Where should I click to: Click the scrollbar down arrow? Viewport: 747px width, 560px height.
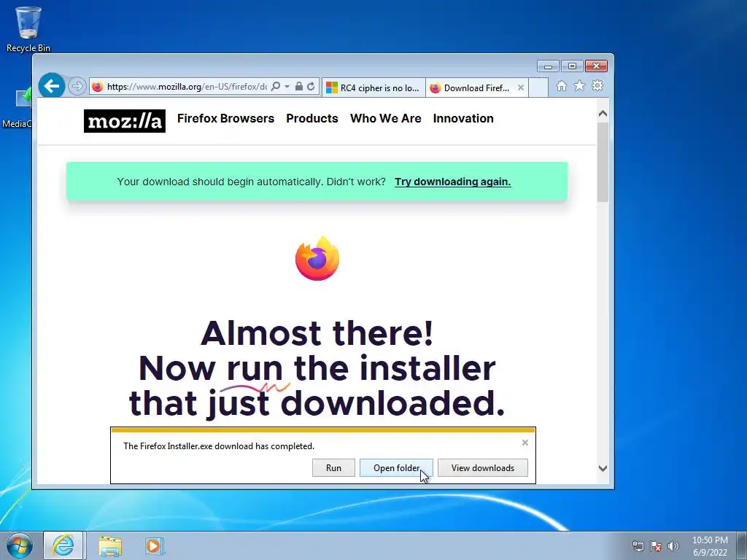tap(603, 469)
